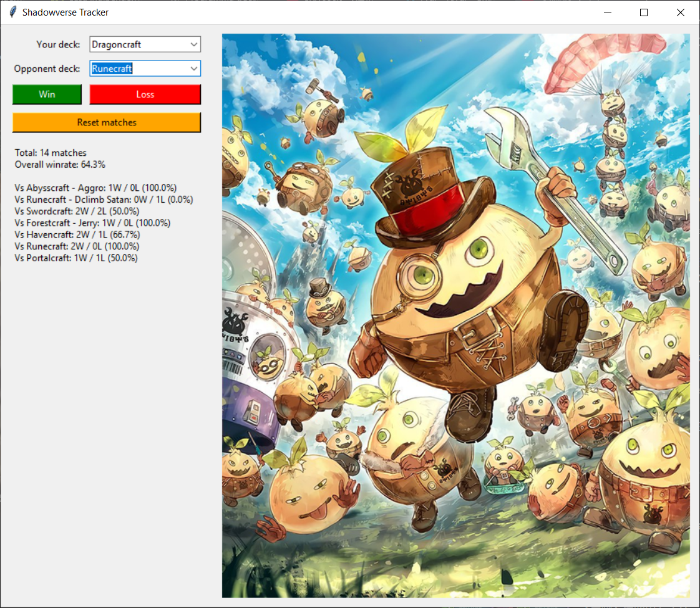Image resolution: width=700 pixels, height=608 pixels.
Task: Click the Runecraft text in Opponent deck field
Action: pos(112,68)
